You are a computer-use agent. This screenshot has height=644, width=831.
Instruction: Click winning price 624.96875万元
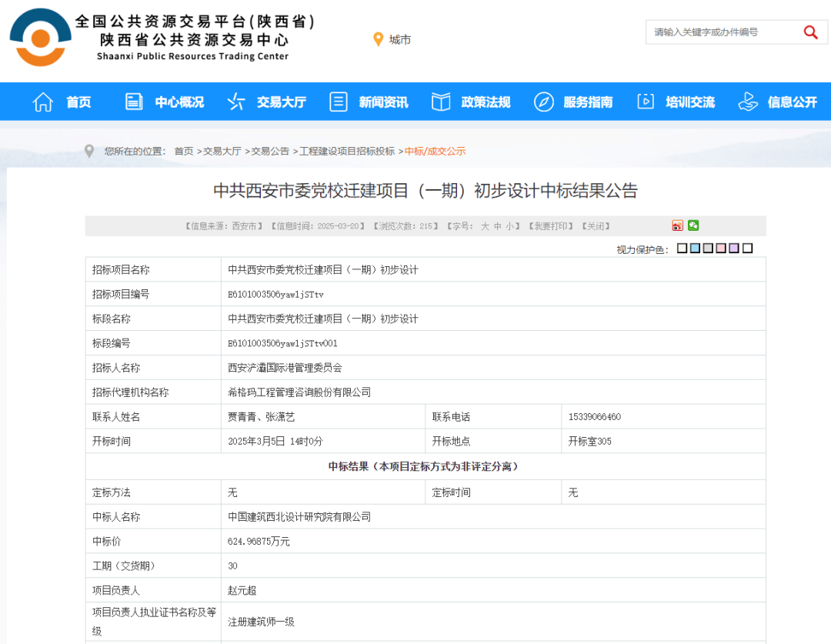tap(259, 541)
